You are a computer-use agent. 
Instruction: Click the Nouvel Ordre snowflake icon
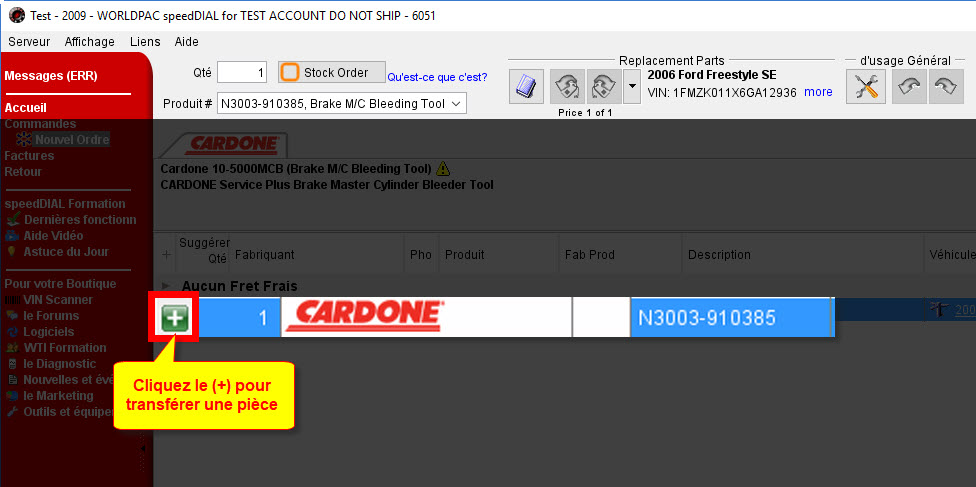pos(25,139)
